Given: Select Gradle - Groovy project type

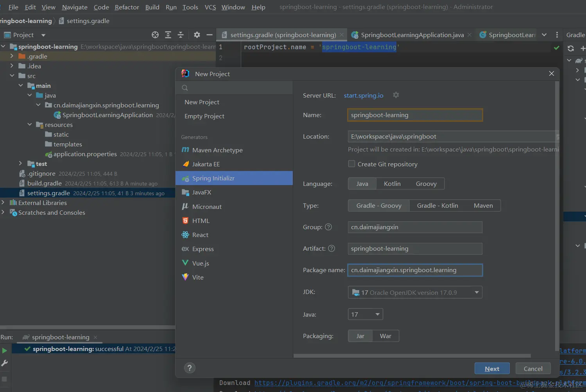Looking at the screenshot, I should [x=379, y=205].
